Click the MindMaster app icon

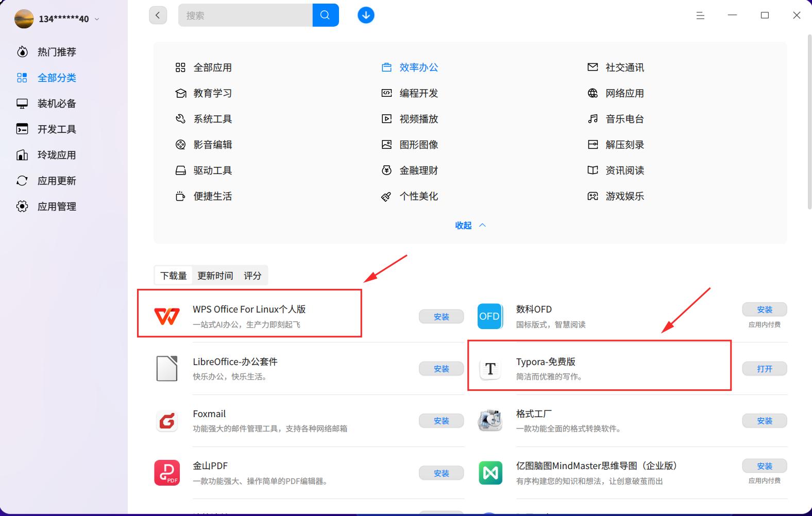point(490,473)
